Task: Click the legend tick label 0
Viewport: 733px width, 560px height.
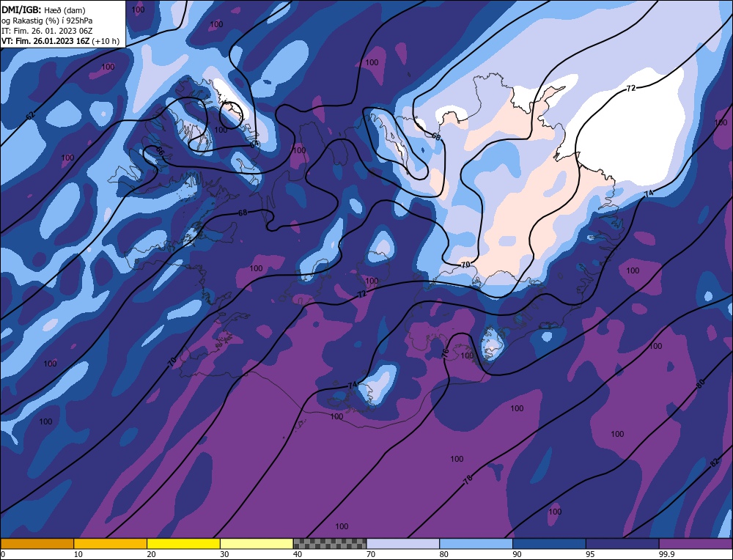Action: click(3, 554)
